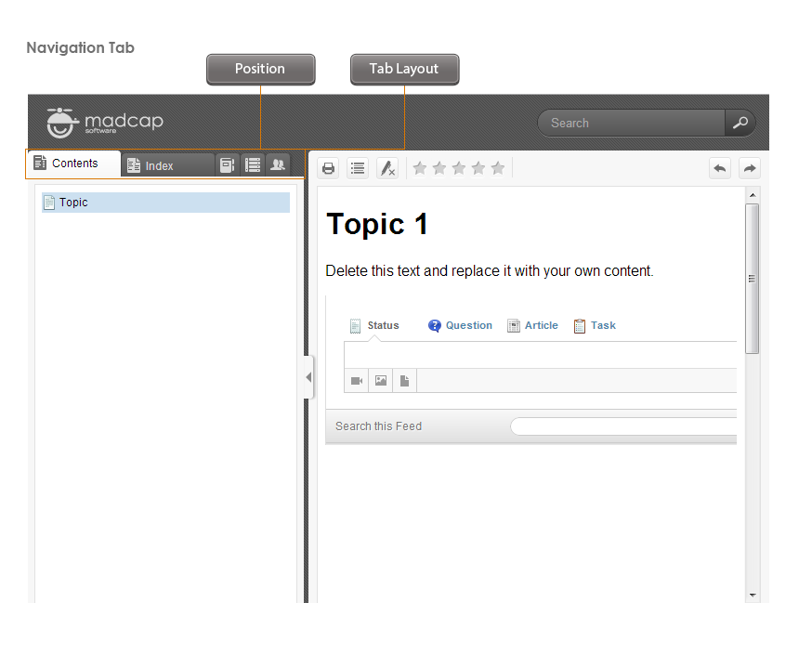Select the Status feed tab
Viewport: 812px width, 655px height.
(x=375, y=326)
